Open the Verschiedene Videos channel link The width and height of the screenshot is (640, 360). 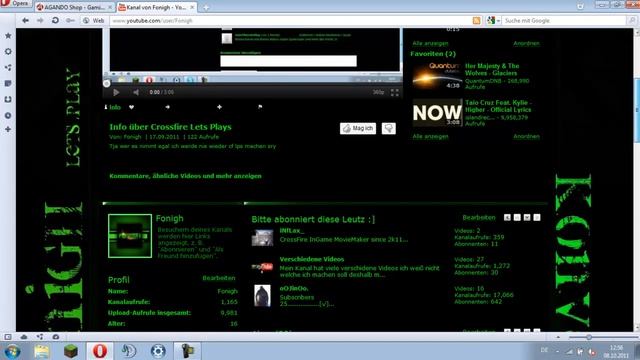pyautogui.click(x=311, y=259)
